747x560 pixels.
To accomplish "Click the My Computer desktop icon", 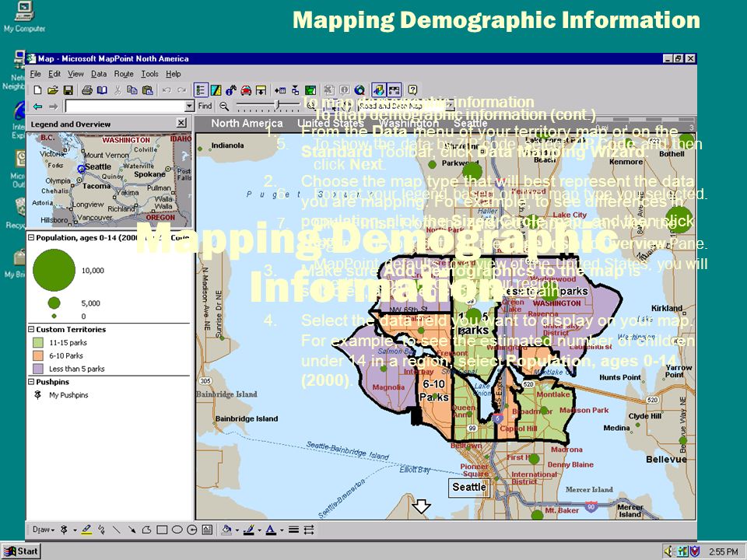I will coord(24,17).
